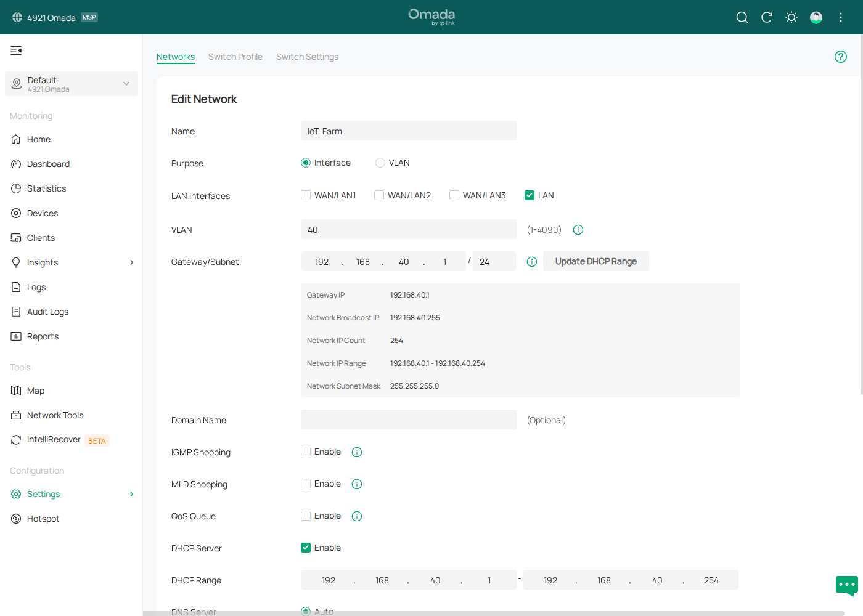Open the Switch Settings tab
The width and height of the screenshot is (863, 616).
click(x=307, y=57)
